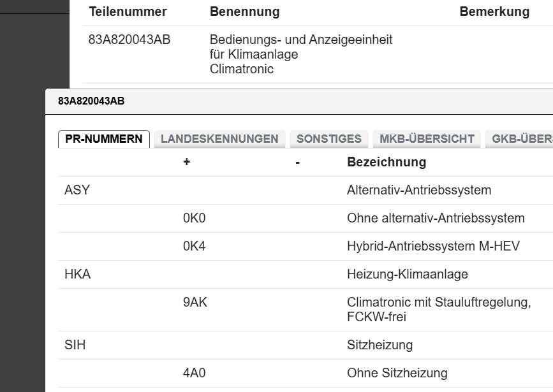
Task: Switch to the GKB-ÜBERSICHT tab
Action: coord(520,139)
